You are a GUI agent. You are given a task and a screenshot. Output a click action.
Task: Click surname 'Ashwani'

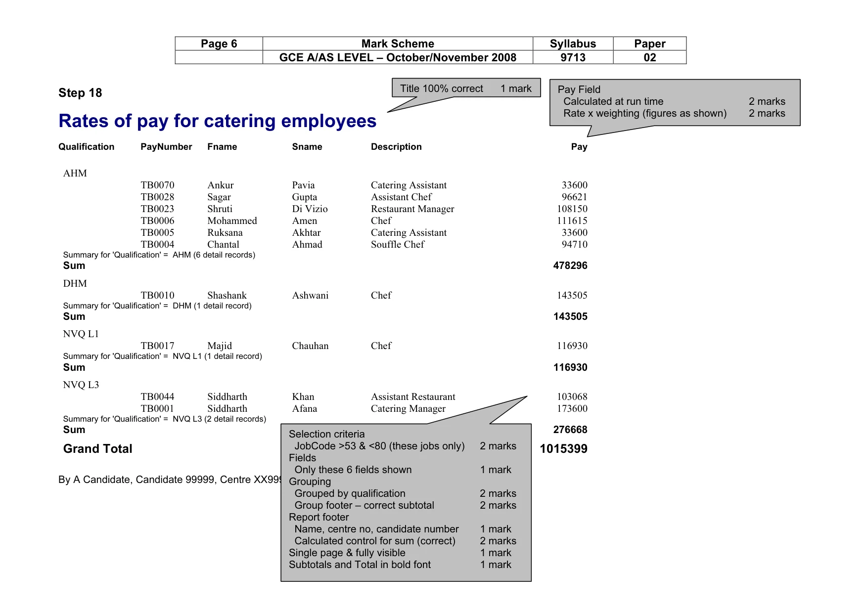coord(310,296)
